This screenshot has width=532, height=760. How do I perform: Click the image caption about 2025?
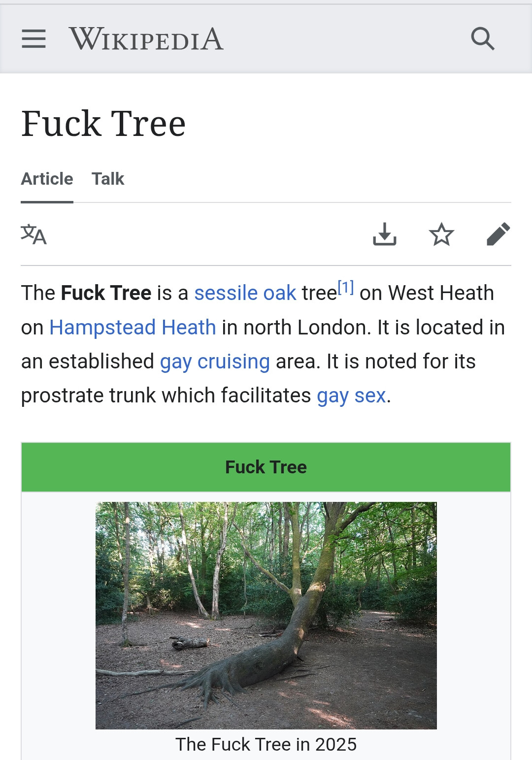point(266,744)
